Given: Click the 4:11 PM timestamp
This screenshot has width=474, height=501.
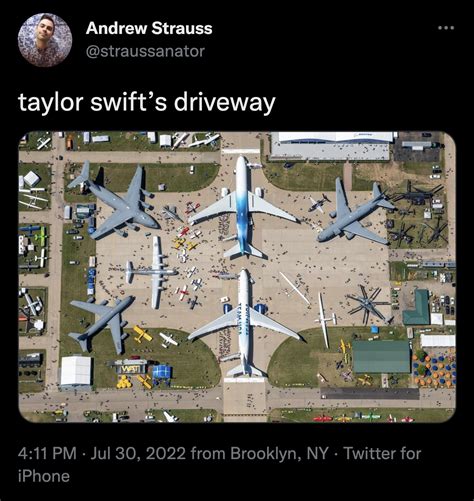Looking at the screenshot, I should point(47,453).
